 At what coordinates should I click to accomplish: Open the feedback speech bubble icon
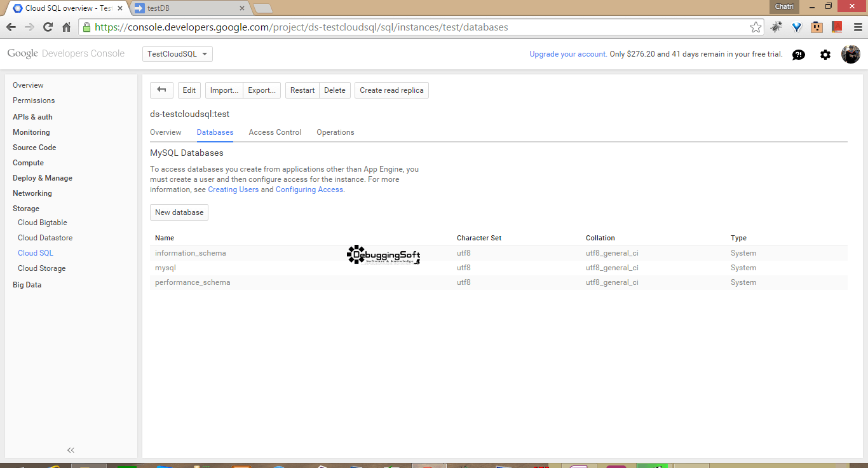point(799,55)
